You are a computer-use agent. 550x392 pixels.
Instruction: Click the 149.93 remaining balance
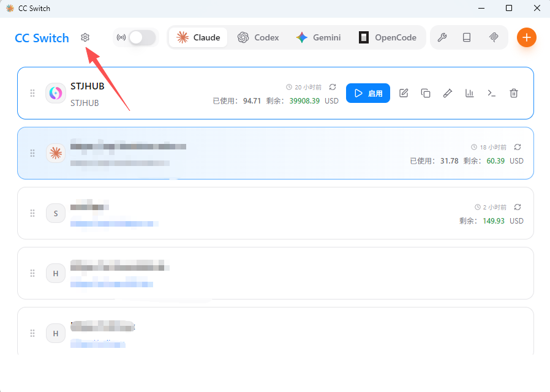pos(494,221)
